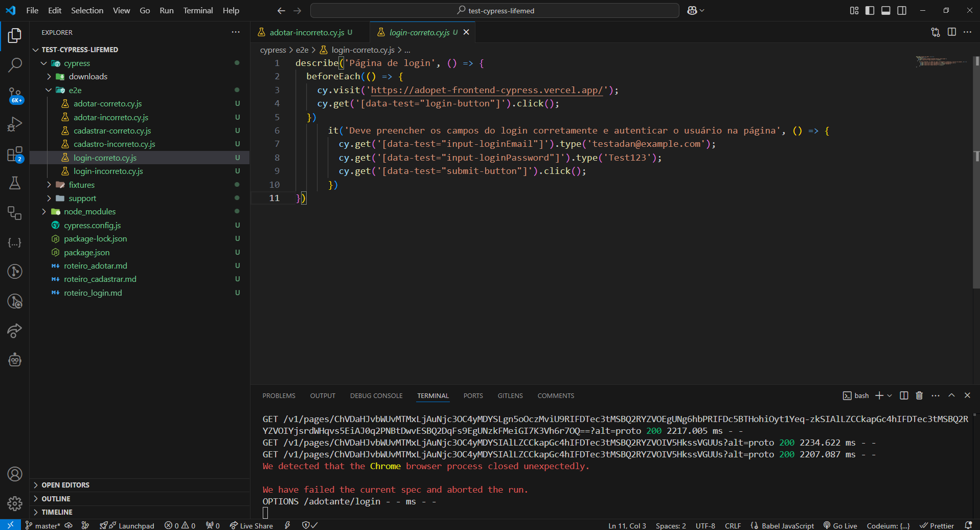This screenshot has width=980, height=530.
Task: Expand the TIMELINE section
Action: (140, 512)
